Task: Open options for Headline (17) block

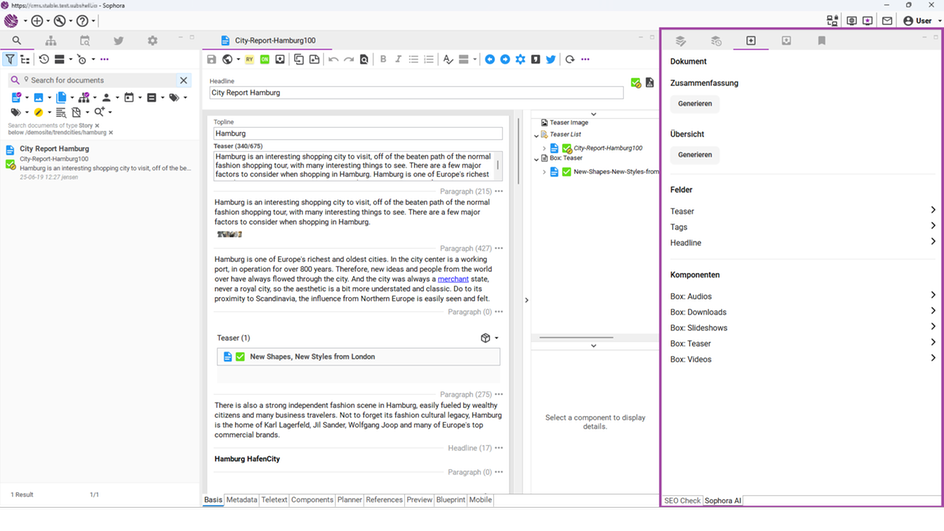Action: click(x=498, y=448)
